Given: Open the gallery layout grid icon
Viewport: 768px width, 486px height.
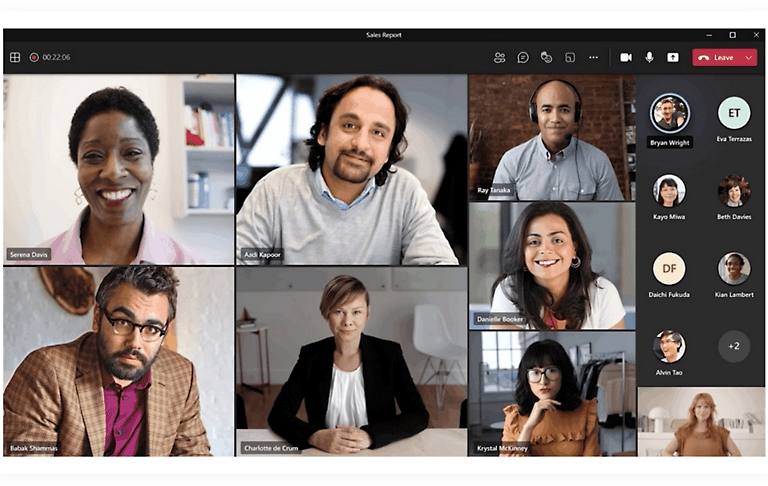Looking at the screenshot, I should (x=15, y=57).
